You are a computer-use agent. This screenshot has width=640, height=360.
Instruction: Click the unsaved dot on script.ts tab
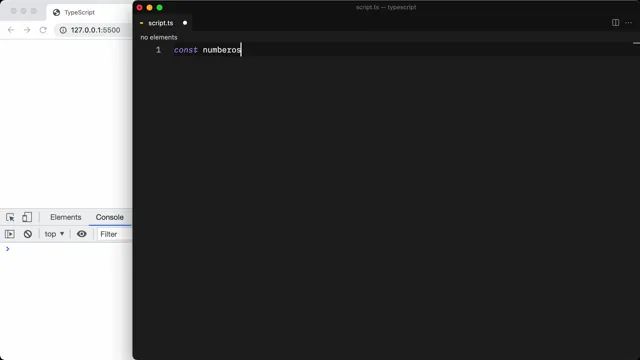[185, 23]
